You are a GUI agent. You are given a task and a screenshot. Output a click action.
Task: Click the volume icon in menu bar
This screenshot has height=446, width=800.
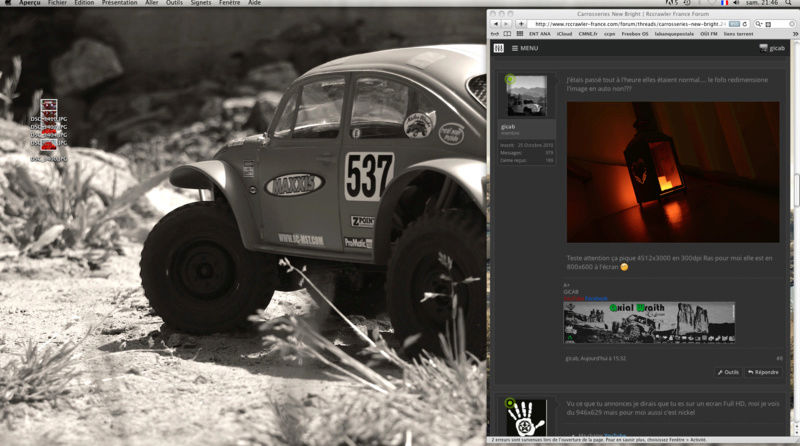click(x=736, y=3)
